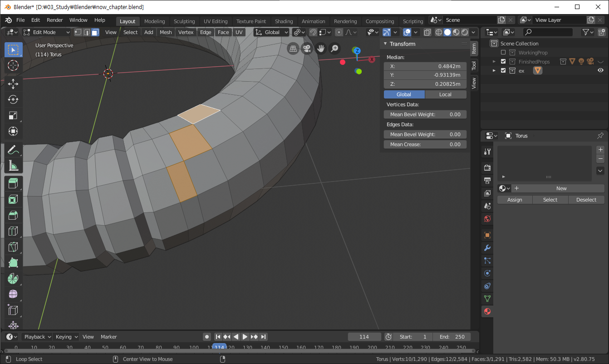Check the WorkingProp collection checkbox
The width and height of the screenshot is (609, 364).
coord(503,53)
